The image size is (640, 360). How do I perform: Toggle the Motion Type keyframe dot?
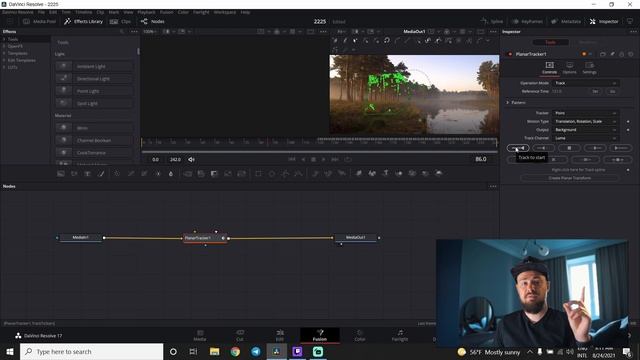click(x=628, y=121)
